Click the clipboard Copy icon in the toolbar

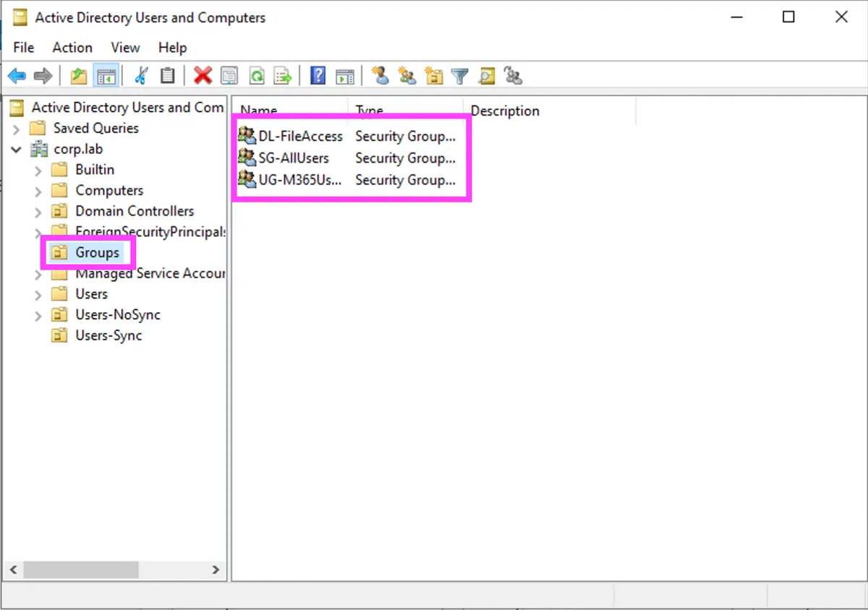[x=167, y=76]
